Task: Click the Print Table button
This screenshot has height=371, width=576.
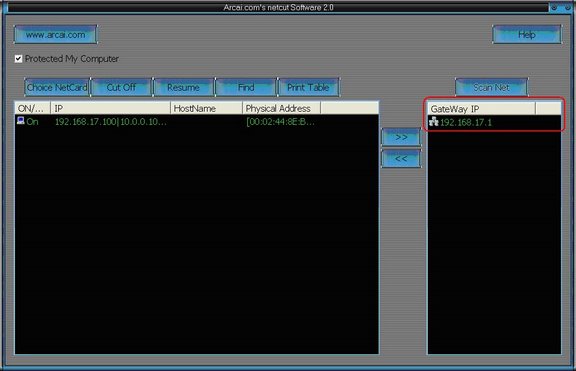Action: coord(308,87)
